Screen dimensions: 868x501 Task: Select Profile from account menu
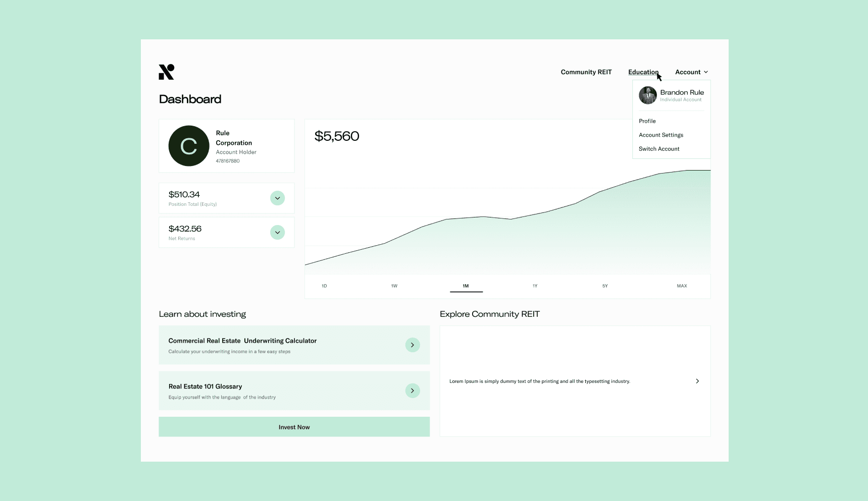click(647, 121)
